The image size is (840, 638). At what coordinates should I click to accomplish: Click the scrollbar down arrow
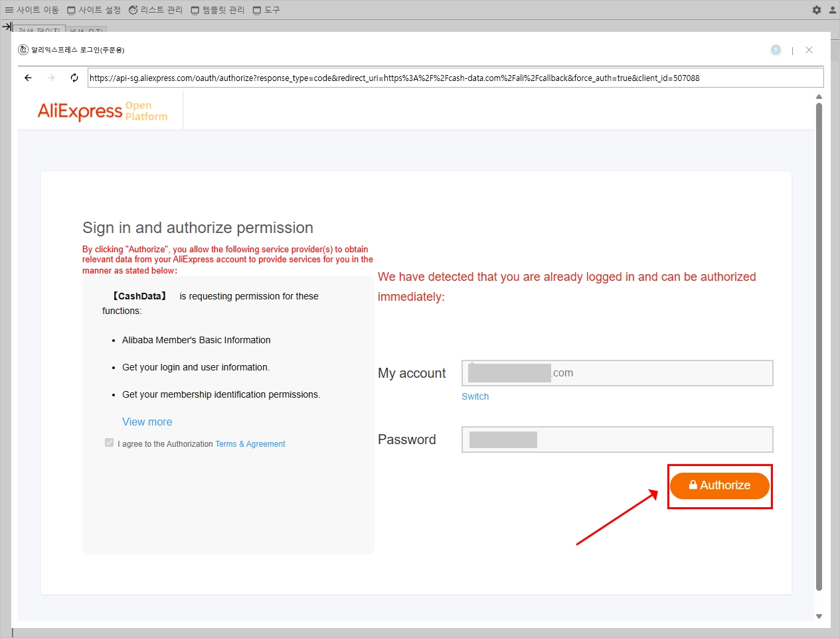tap(819, 616)
